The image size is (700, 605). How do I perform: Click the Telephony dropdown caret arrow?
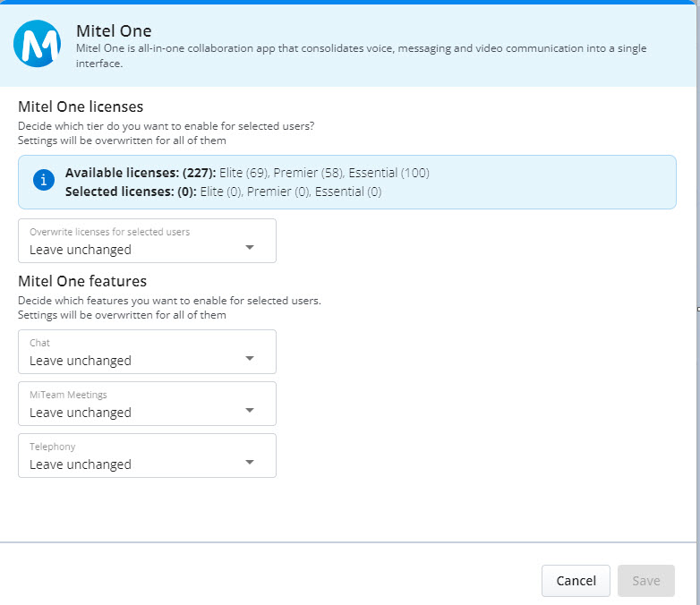click(x=250, y=462)
